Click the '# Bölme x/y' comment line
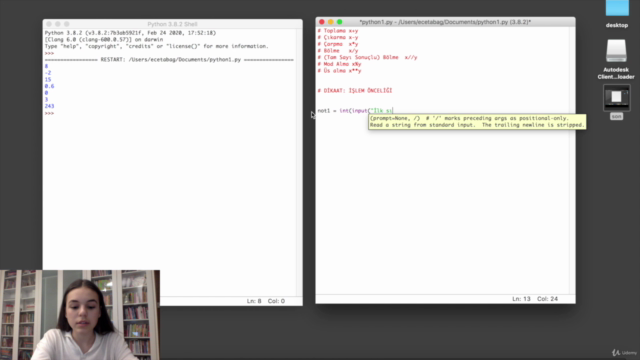This screenshot has width=640, height=360. [338, 51]
